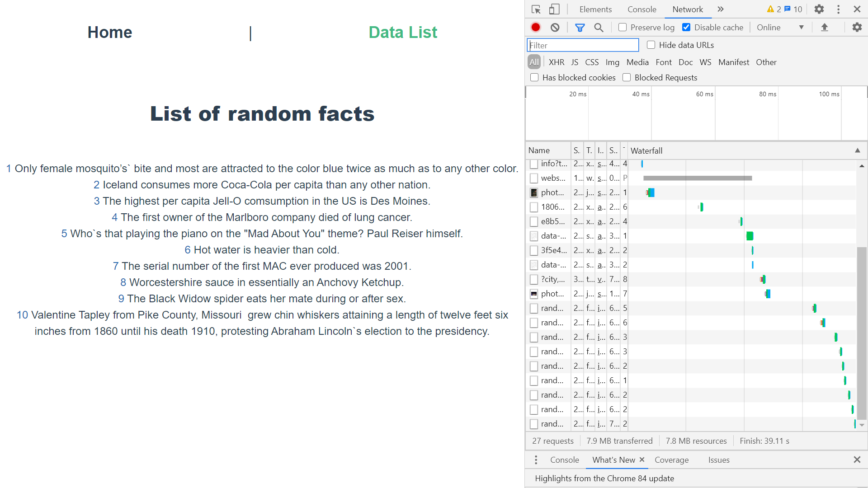
Task: Enable the Preserve log checkbox
Action: click(623, 28)
